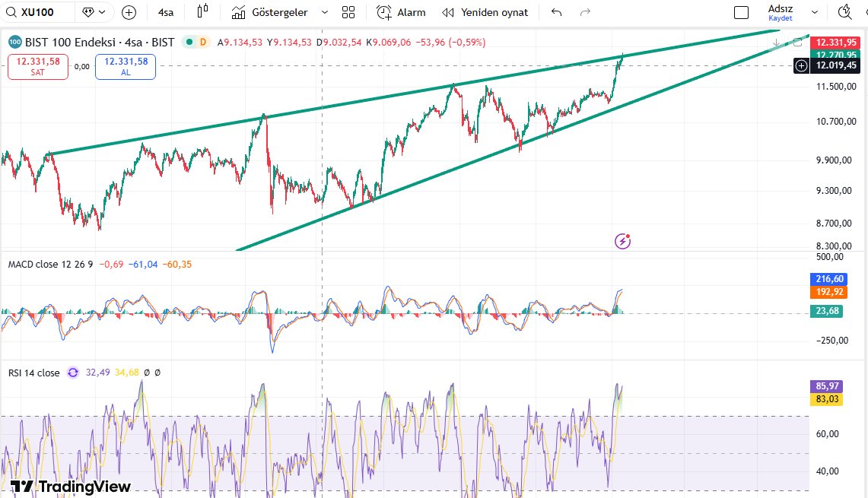The width and height of the screenshot is (868, 498).
Task: Toggle the green dot series visibility
Action: pos(190,43)
